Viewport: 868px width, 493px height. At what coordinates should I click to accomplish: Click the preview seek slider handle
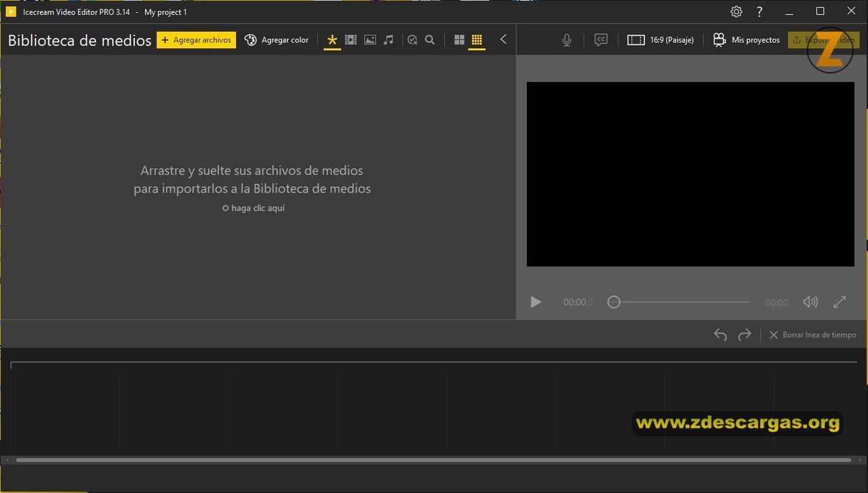(x=614, y=302)
